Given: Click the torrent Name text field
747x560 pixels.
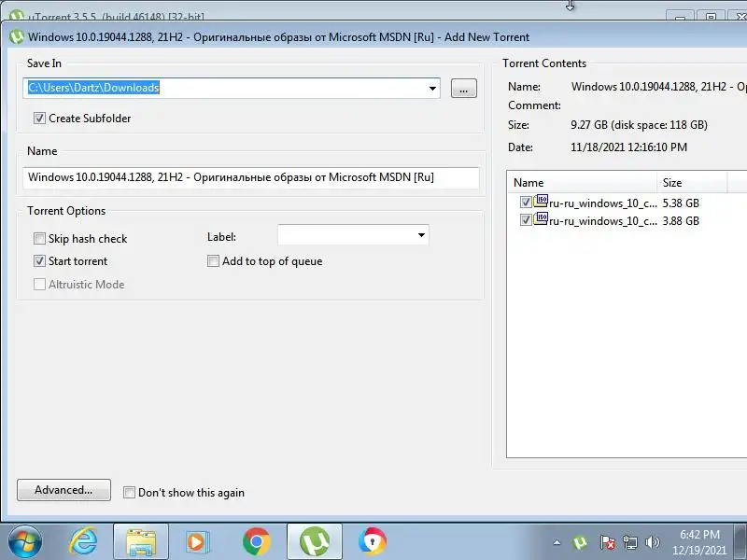Looking at the screenshot, I should pos(251,177).
